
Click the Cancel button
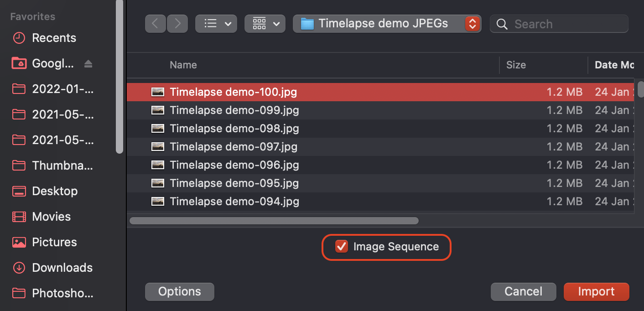[x=524, y=292]
